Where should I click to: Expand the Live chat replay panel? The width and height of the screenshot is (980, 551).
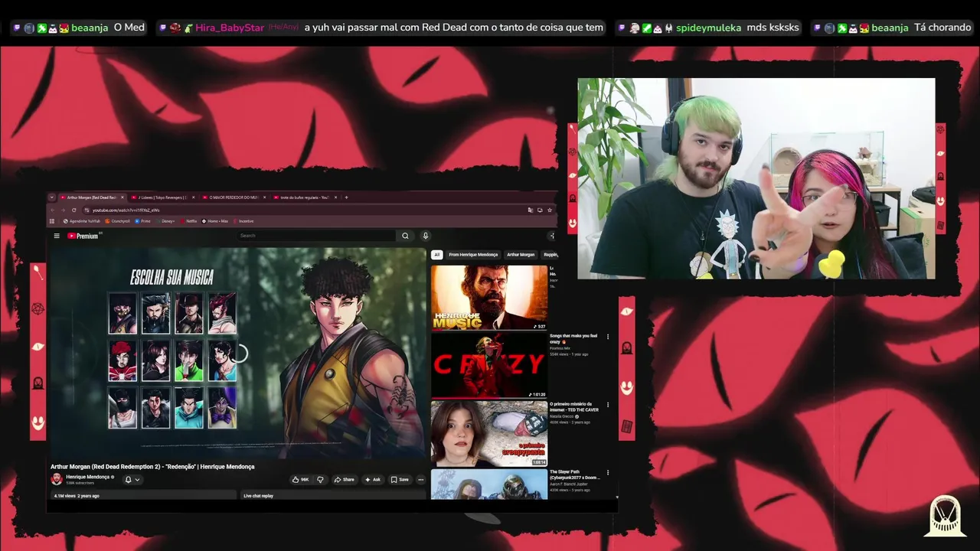[333, 495]
